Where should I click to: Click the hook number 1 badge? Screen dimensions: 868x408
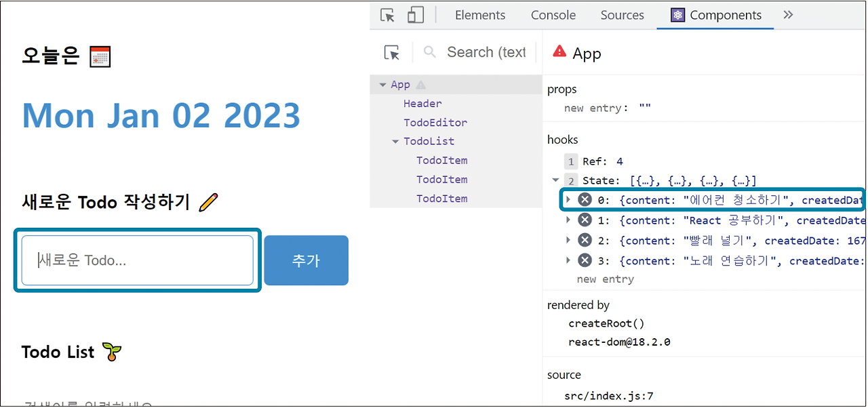[x=571, y=161]
